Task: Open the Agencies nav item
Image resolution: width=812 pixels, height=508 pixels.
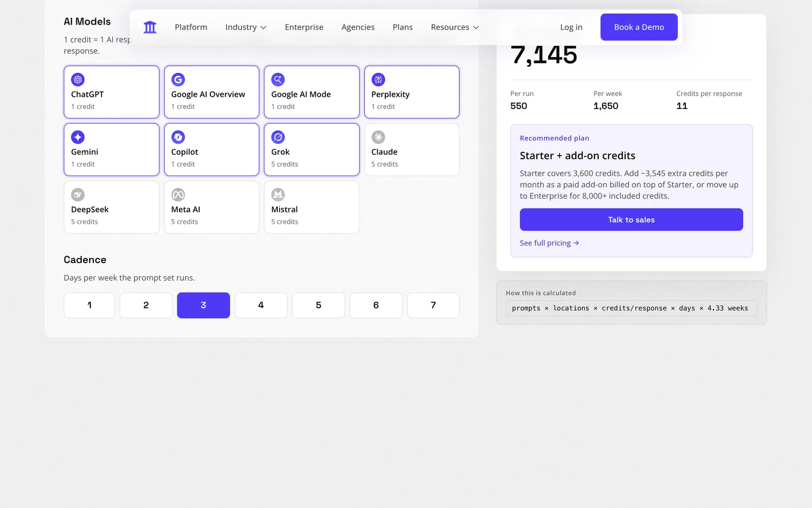Action: coord(358,27)
